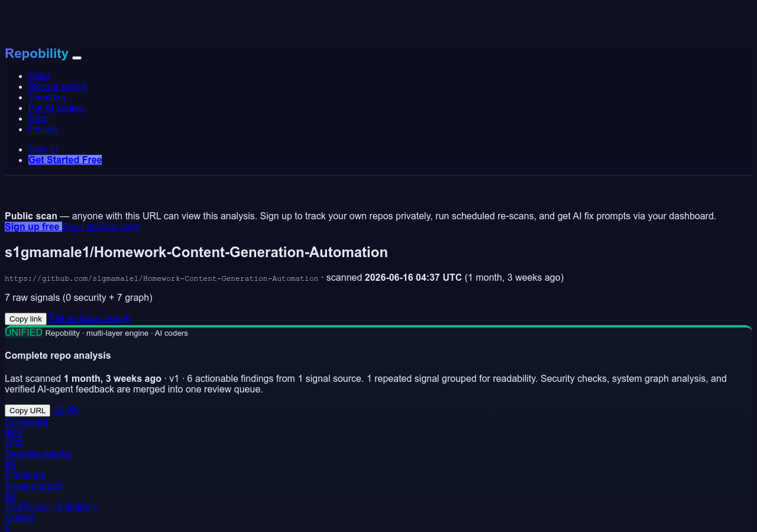Click the 82.7 combined score value
The image size is (757, 532).
(14, 432)
